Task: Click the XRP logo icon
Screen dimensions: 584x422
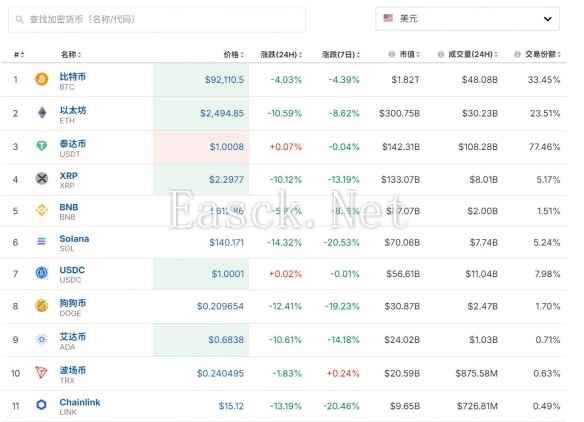Action: (x=41, y=179)
